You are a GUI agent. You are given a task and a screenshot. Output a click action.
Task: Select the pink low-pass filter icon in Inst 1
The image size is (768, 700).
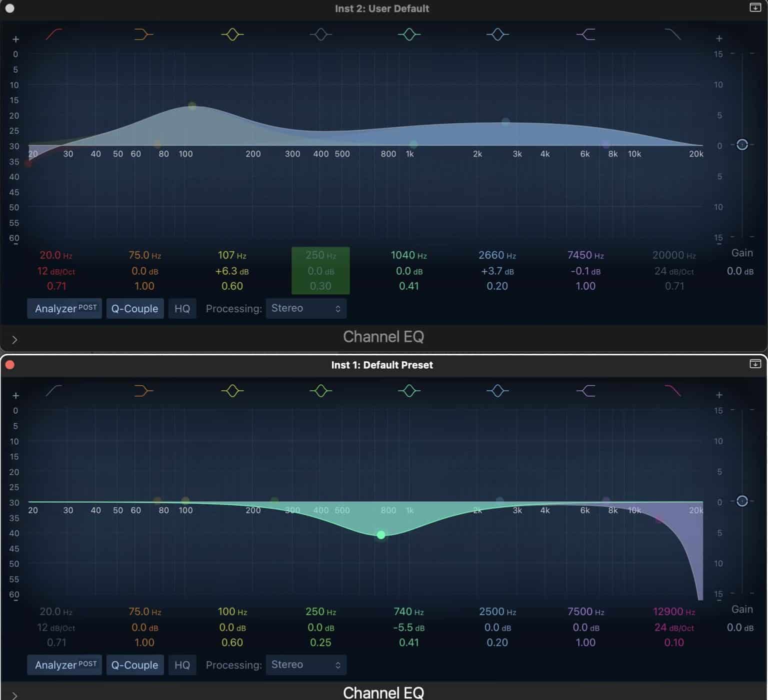click(x=673, y=391)
